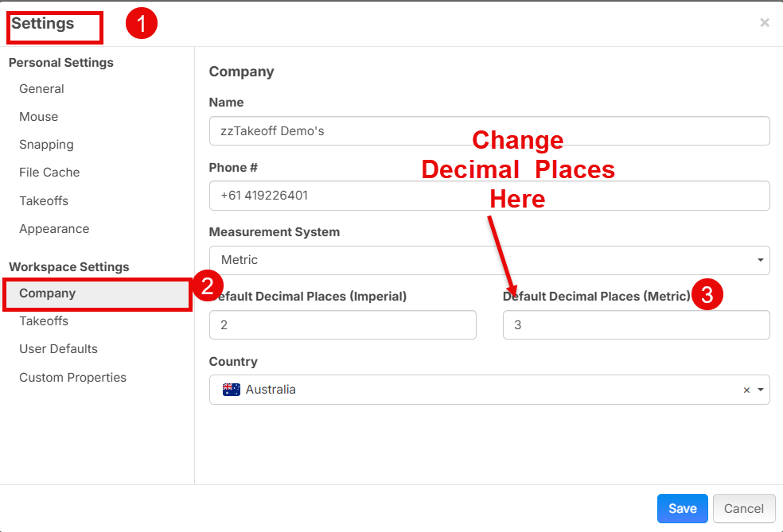Open Takeoffs under Personal Settings

coord(44,201)
